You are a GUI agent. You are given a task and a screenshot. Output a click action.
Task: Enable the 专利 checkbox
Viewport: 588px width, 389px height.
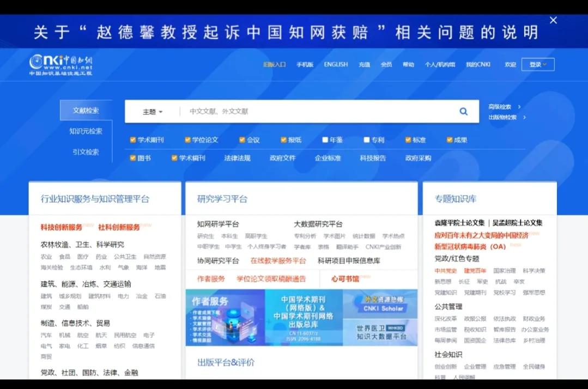pos(366,139)
